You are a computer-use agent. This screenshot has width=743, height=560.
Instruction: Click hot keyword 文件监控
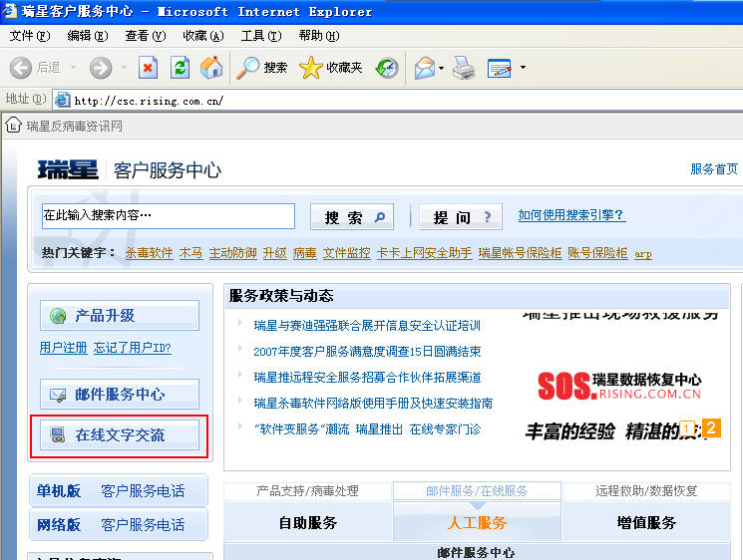tap(347, 253)
